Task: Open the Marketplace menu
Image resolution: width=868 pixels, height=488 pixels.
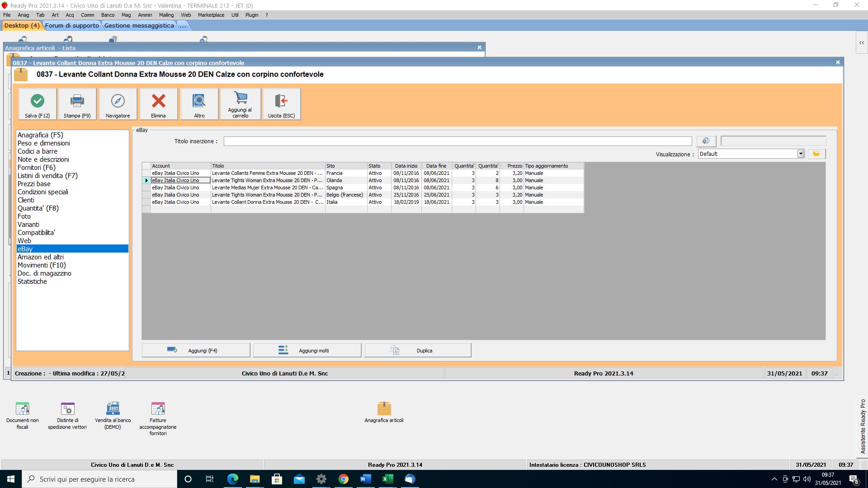Action: click(x=211, y=15)
